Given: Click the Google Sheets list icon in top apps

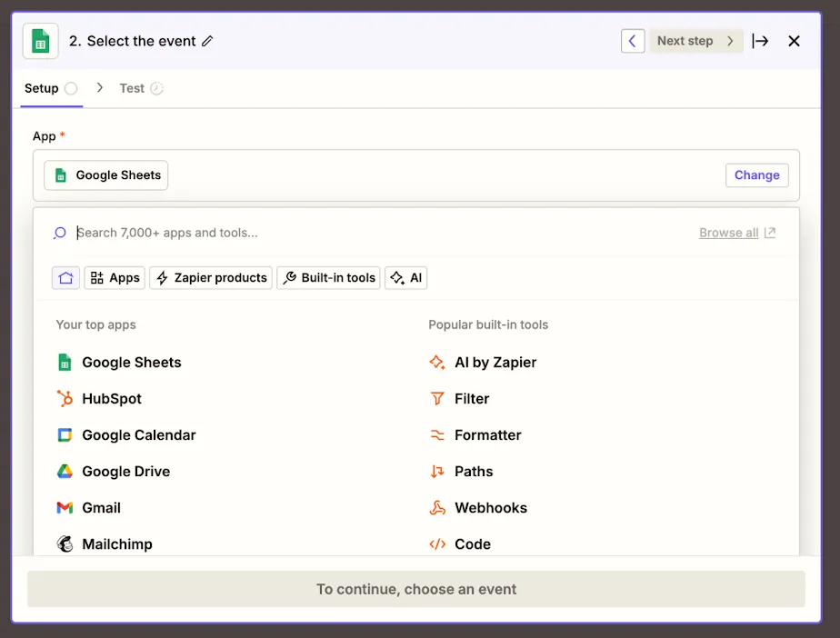Looking at the screenshot, I should pos(65,363).
